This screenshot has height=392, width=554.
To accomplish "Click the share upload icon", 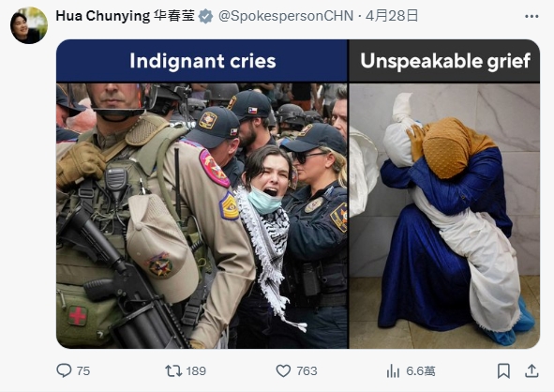I will (532, 370).
